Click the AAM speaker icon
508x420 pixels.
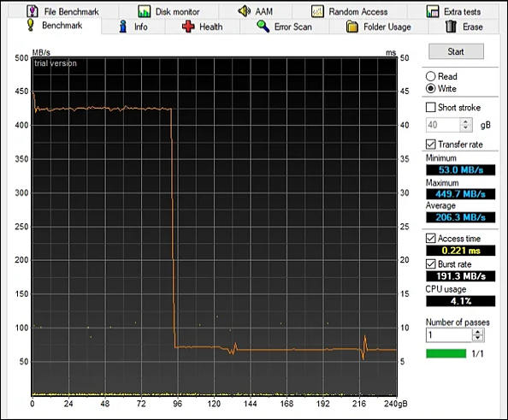(x=245, y=11)
